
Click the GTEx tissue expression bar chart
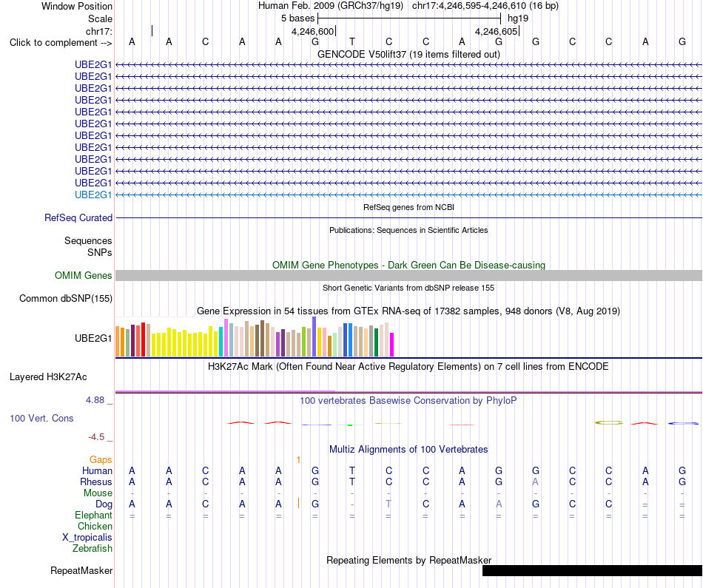coord(255,337)
